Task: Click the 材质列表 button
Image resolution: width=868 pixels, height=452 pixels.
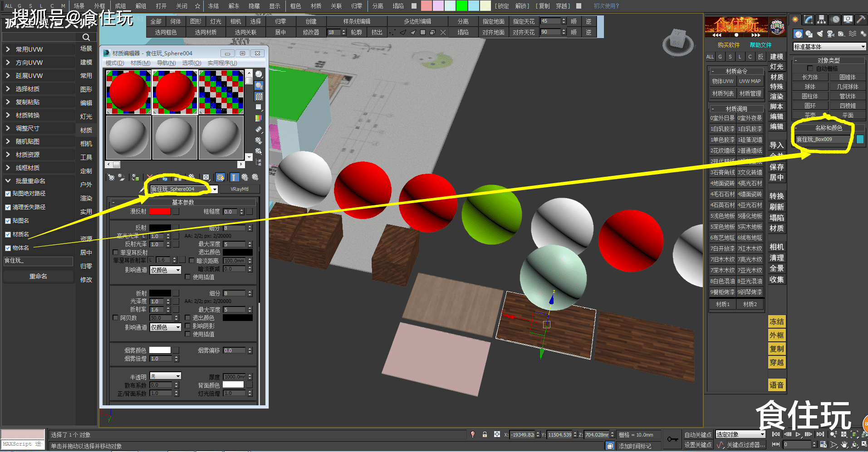Action: click(723, 94)
